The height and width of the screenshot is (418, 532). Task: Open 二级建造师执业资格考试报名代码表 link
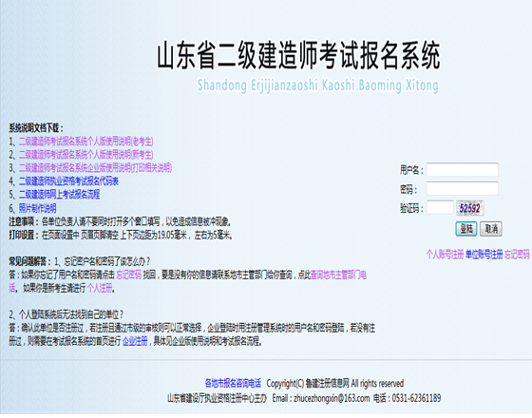click(x=68, y=181)
